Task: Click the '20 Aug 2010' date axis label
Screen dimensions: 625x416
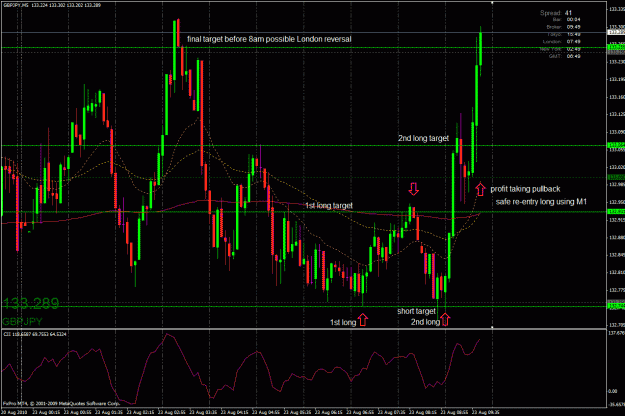Action: (x=14, y=412)
